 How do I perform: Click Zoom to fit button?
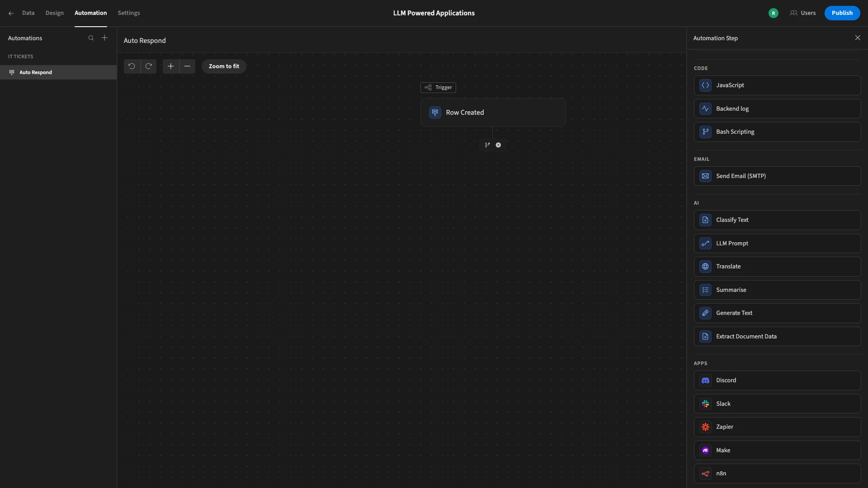pos(224,66)
